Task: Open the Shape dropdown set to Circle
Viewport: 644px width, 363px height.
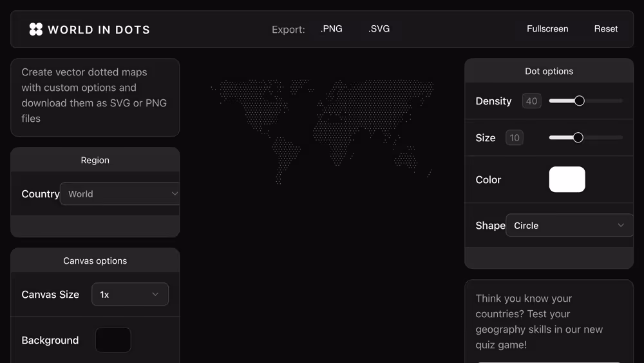Action: 569,226
